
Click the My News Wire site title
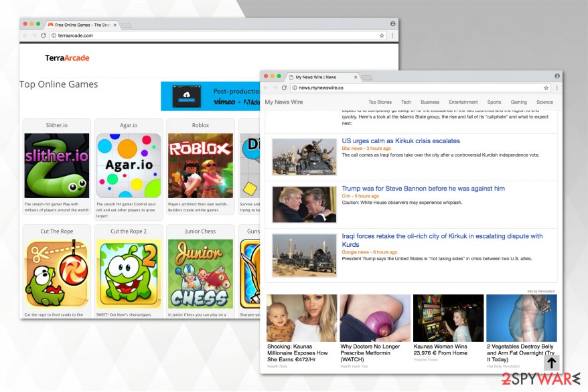pos(284,102)
